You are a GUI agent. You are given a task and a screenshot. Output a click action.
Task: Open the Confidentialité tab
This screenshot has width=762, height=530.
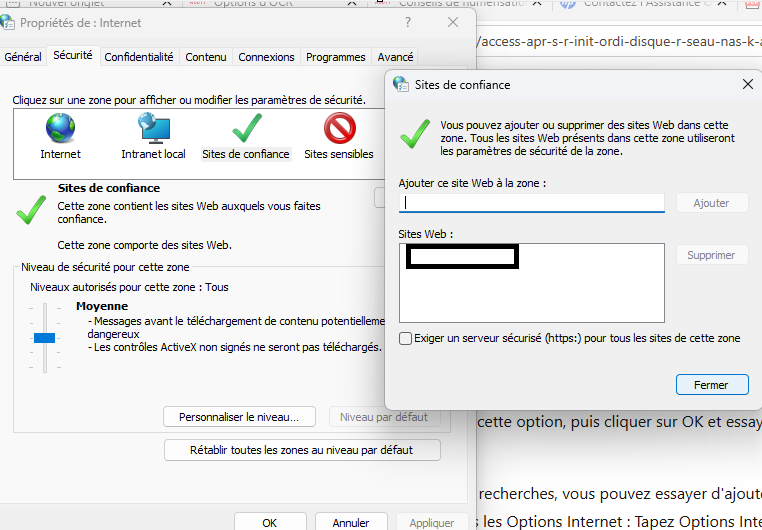coord(139,57)
